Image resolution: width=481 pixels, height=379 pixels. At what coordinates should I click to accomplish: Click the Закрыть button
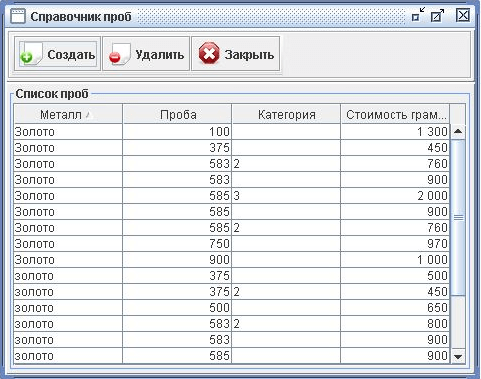click(235, 54)
